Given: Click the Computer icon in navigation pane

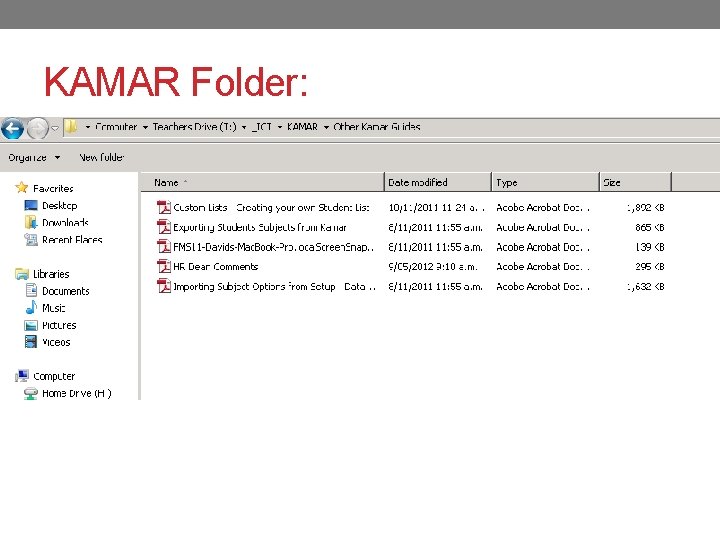Looking at the screenshot, I should click(22, 376).
